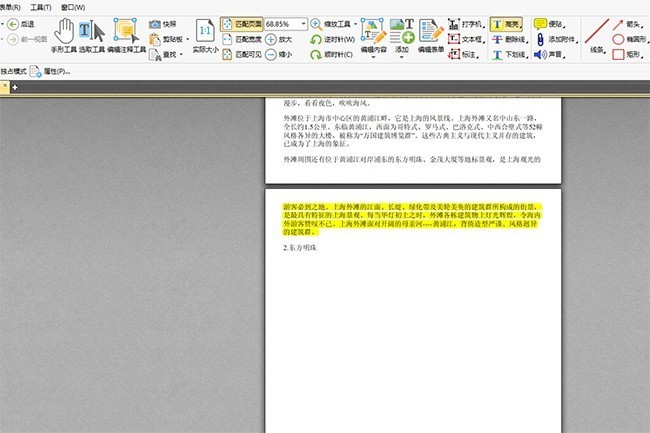650x433 pixels.
Task: Toggle Fit Page (匹配页面) mode
Action: coord(242,24)
